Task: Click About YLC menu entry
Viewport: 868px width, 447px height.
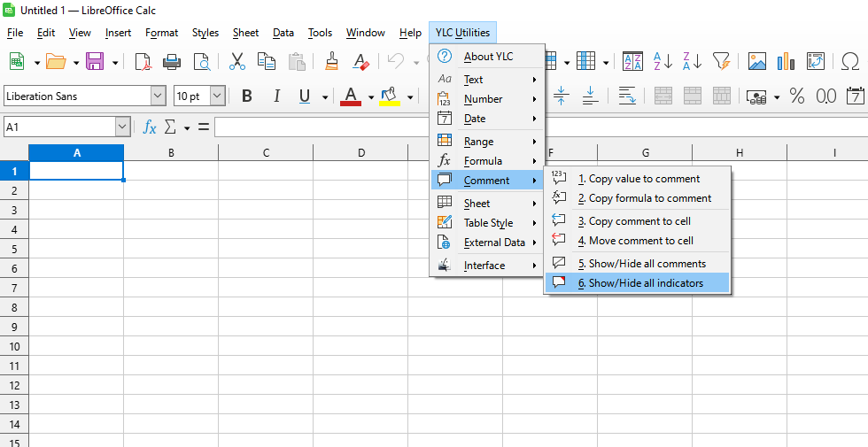Action: coord(488,57)
